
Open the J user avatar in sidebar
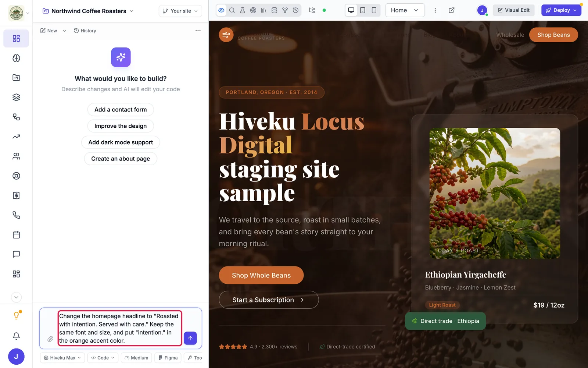[16, 357]
